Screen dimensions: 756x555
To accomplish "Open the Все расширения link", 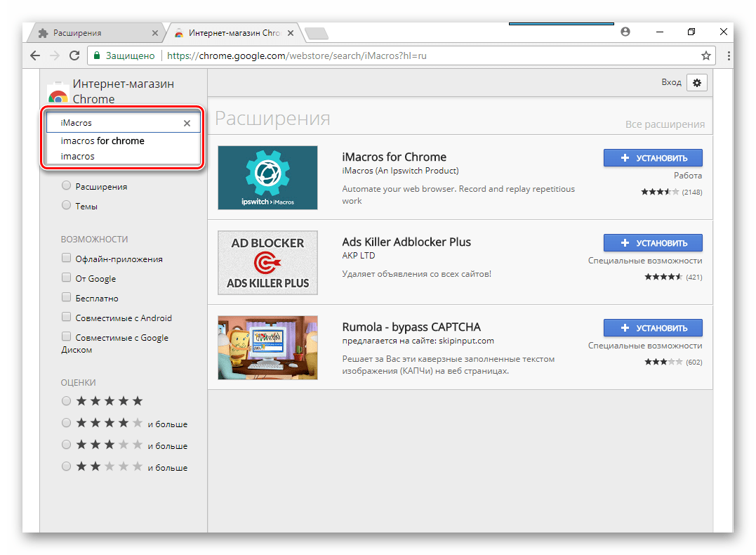I will 665,124.
